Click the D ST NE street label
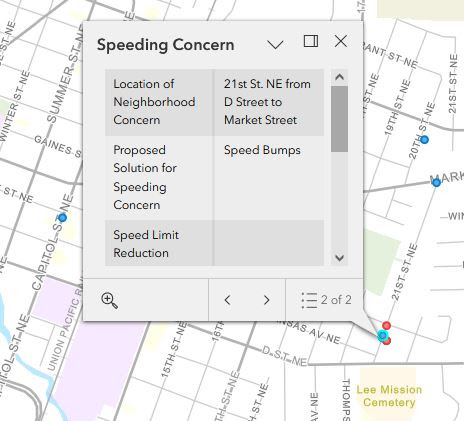Image resolution: width=464 pixels, height=421 pixels. tap(284, 356)
